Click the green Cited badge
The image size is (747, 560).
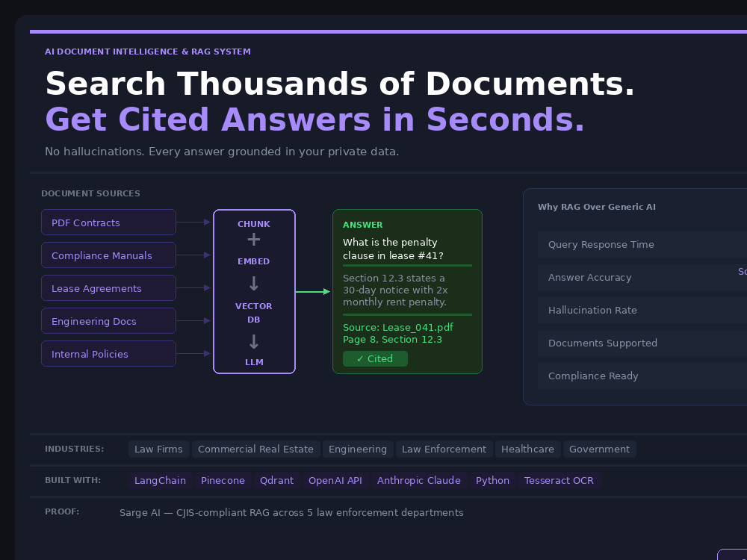(375, 358)
